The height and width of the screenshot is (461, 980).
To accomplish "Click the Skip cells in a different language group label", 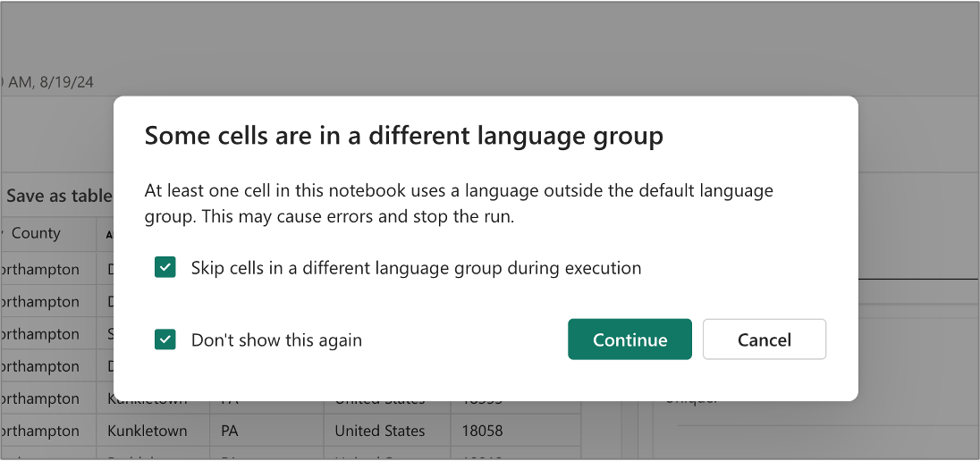I will [x=417, y=268].
